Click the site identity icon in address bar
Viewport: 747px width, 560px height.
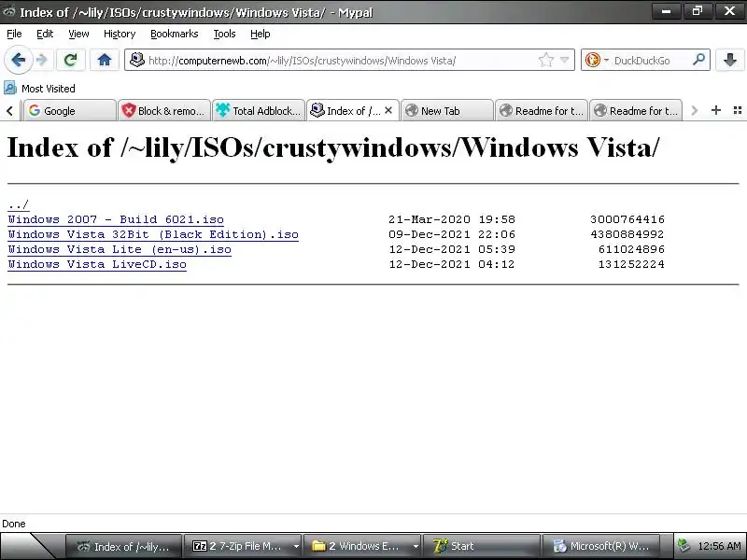(137, 60)
